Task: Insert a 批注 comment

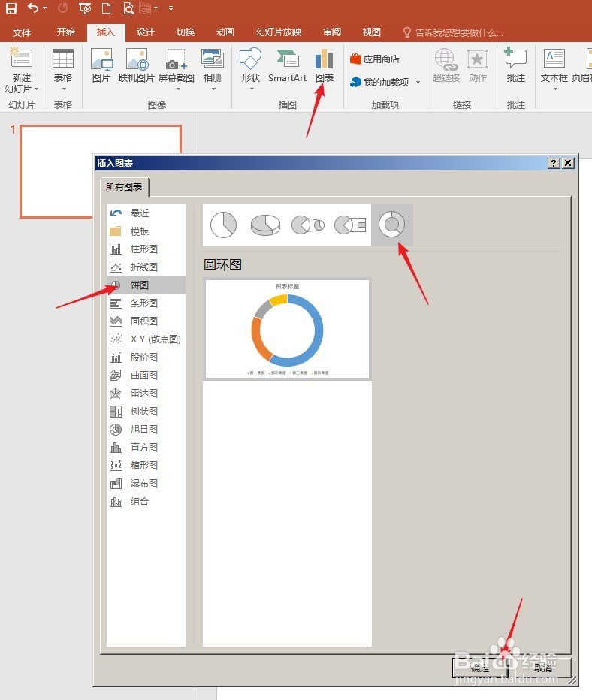Action: [x=515, y=65]
